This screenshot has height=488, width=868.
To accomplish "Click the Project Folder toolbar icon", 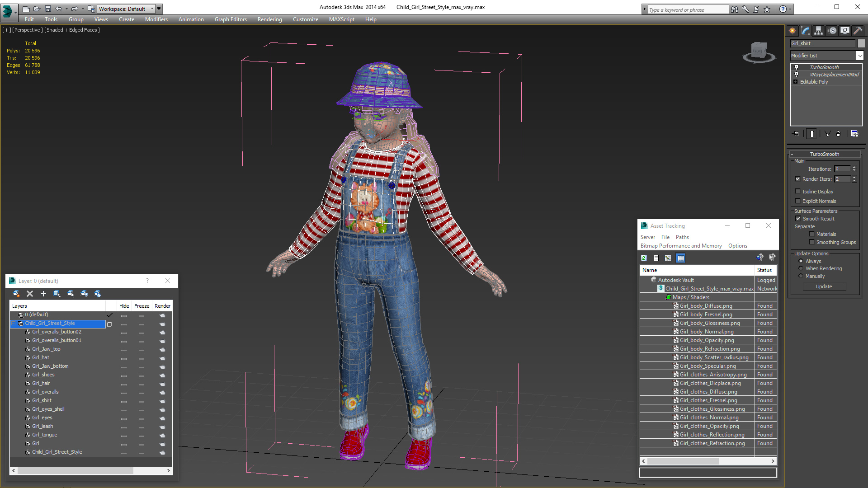I will 91,9.
